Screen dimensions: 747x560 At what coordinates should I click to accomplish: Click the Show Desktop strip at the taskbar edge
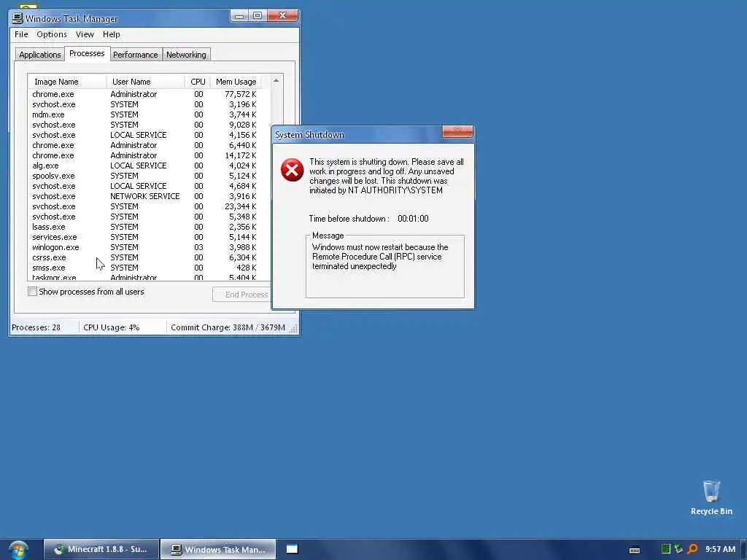coord(743,550)
